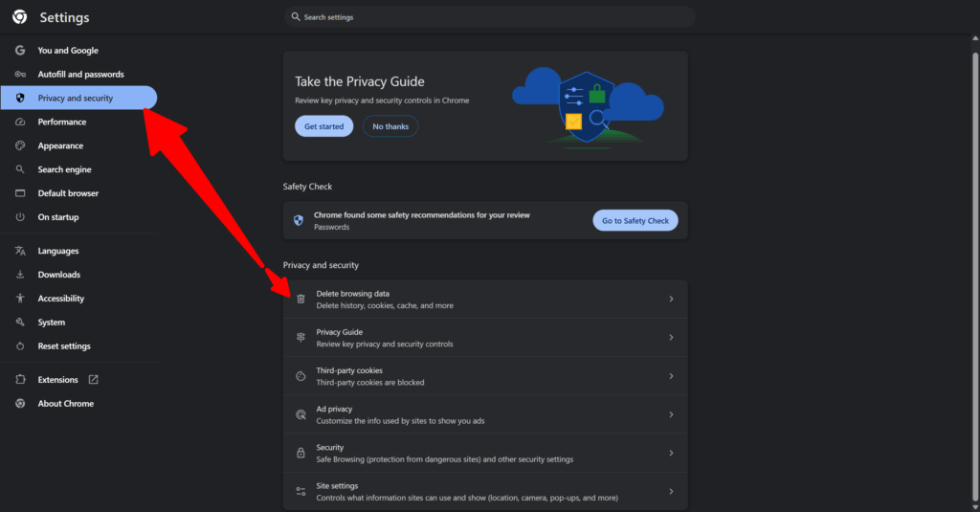980x512 pixels.
Task: Click the cookie icon for Third-party cookies
Action: 301,376
